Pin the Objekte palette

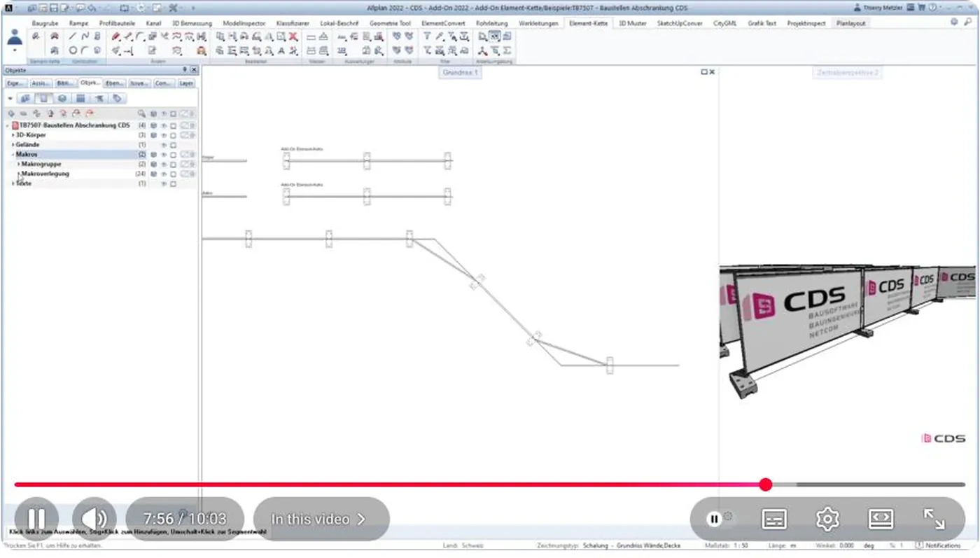pos(185,70)
